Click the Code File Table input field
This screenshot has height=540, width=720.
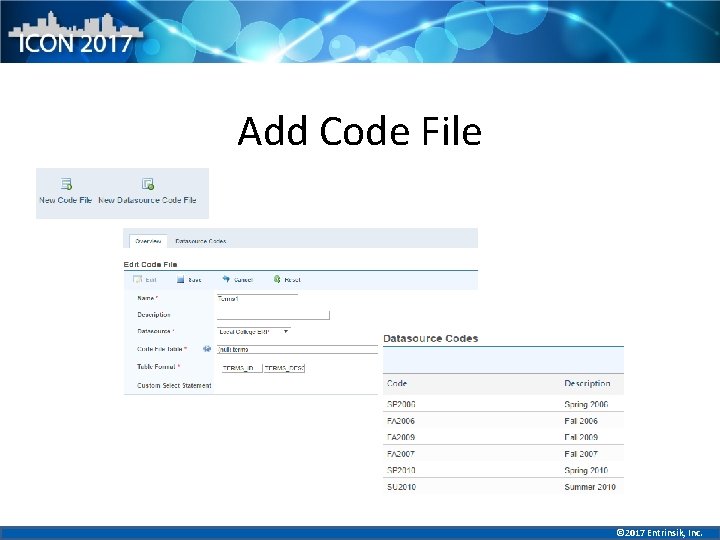tap(297, 349)
